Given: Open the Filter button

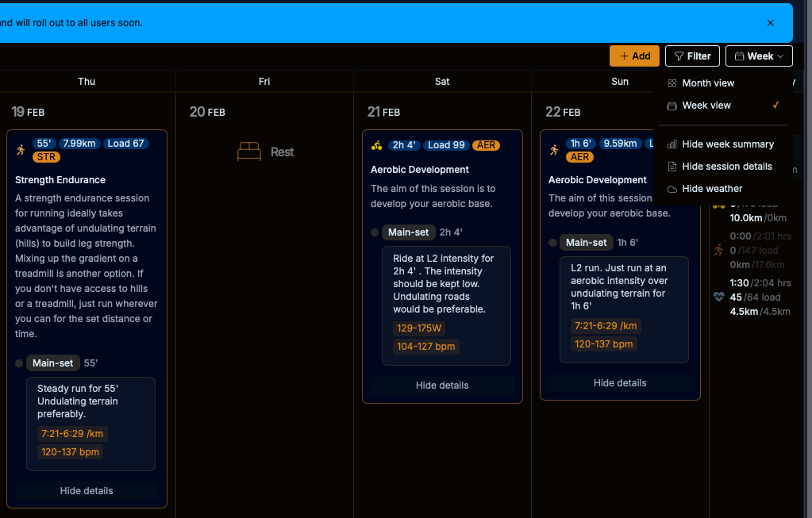Looking at the screenshot, I should (692, 56).
